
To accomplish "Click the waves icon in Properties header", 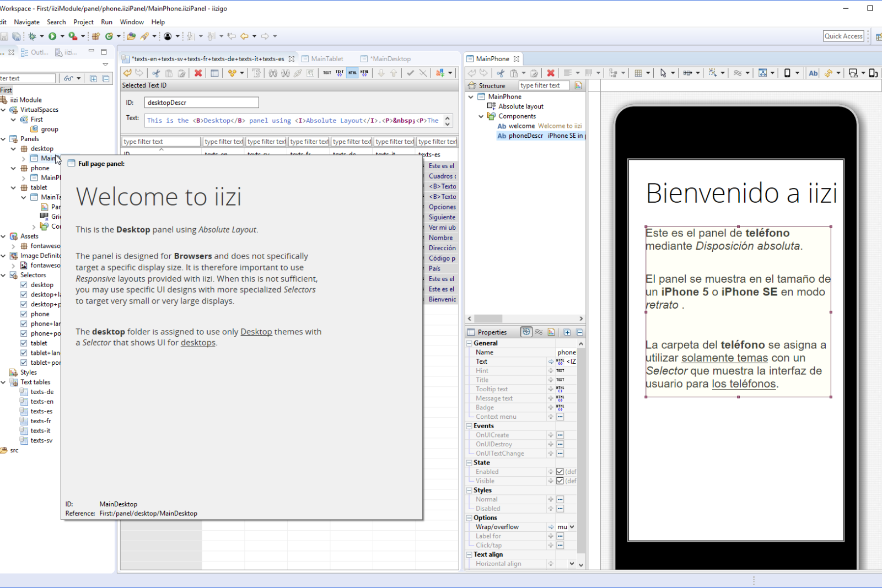I will (539, 332).
